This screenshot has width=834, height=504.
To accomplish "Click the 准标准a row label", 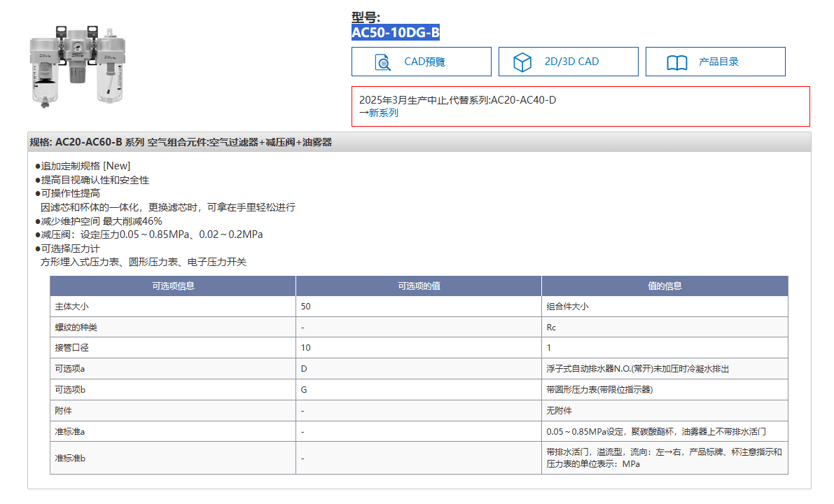I will coord(70,432).
